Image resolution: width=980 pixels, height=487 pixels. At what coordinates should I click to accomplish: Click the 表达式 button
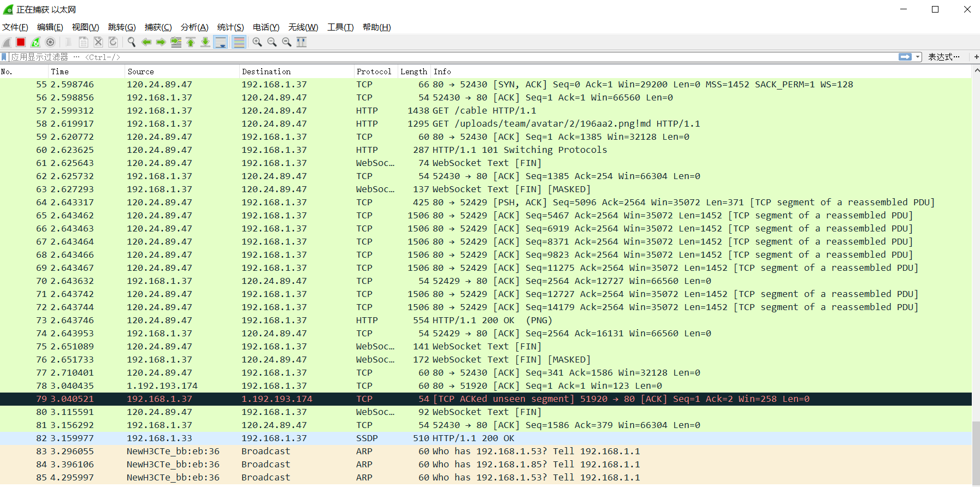[x=943, y=57]
